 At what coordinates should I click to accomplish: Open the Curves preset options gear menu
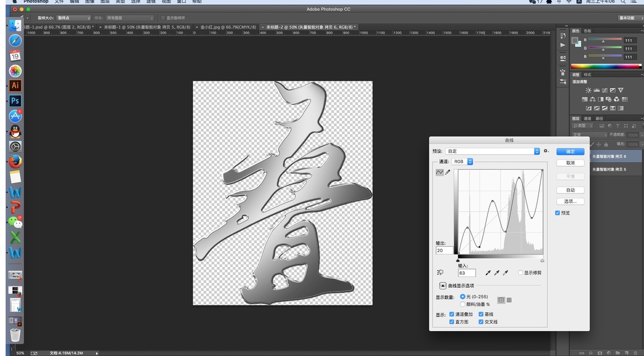pos(546,151)
